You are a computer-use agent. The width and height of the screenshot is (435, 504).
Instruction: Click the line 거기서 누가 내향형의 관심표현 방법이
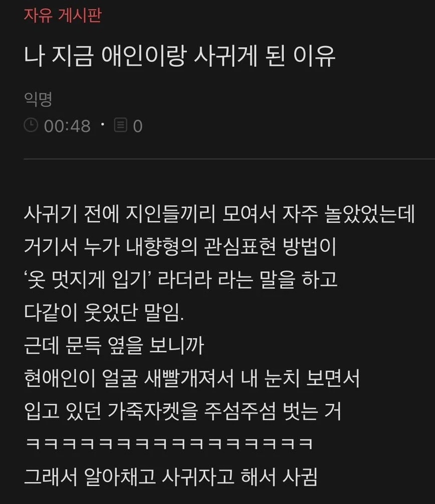tap(180, 247)
